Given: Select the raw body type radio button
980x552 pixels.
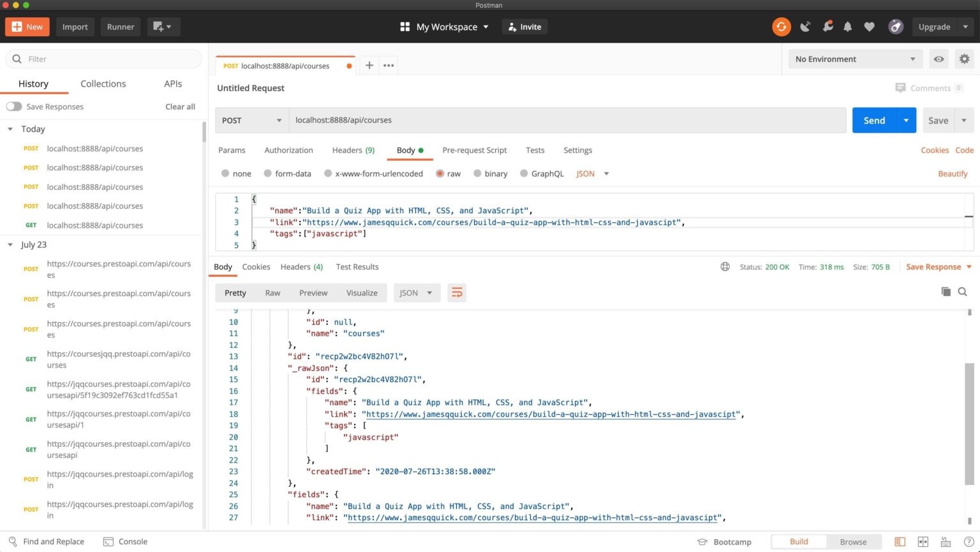Looking at the screenshot, I should tap(440, 173).
